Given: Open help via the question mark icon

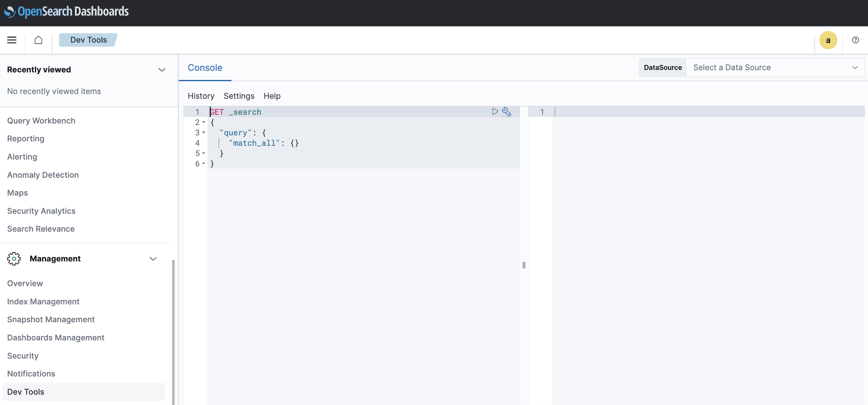Looking at the screenshot, I should pyautogui.click(x=855, y=40).
